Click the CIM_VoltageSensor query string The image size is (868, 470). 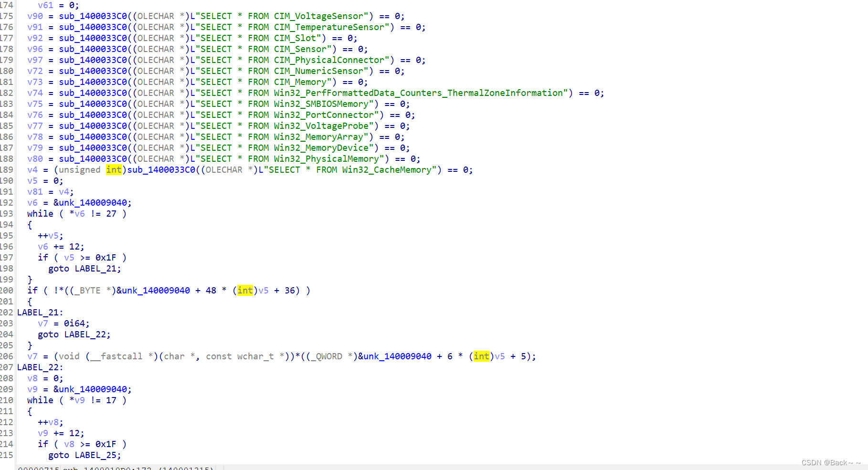282,16
